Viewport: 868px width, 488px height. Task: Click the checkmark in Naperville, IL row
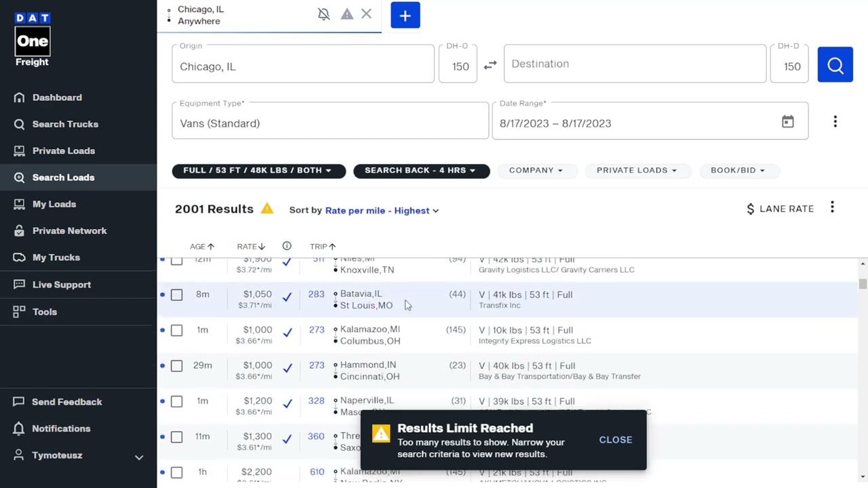pyautogui.click(x=287, y=404)
